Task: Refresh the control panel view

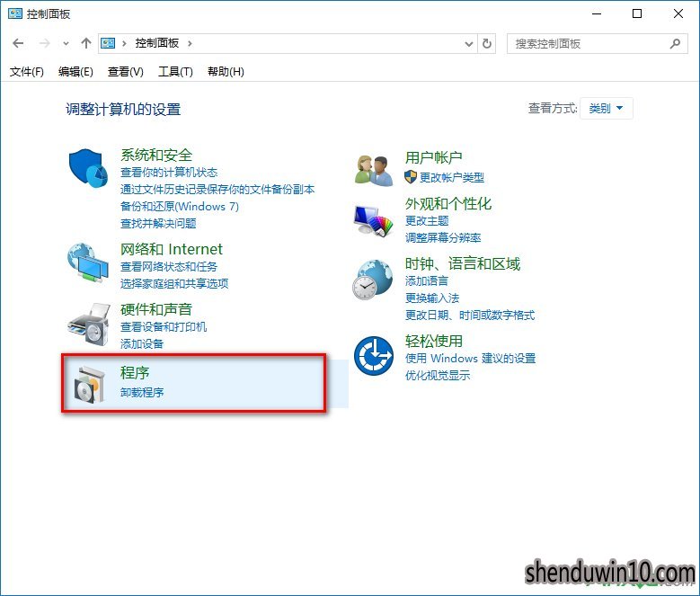Action: pyautogui.click(x=487, y=43)
